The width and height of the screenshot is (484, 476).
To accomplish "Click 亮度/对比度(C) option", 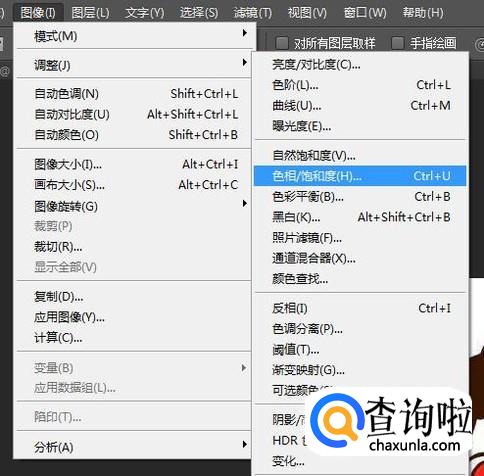I will (x=361, y=65).
